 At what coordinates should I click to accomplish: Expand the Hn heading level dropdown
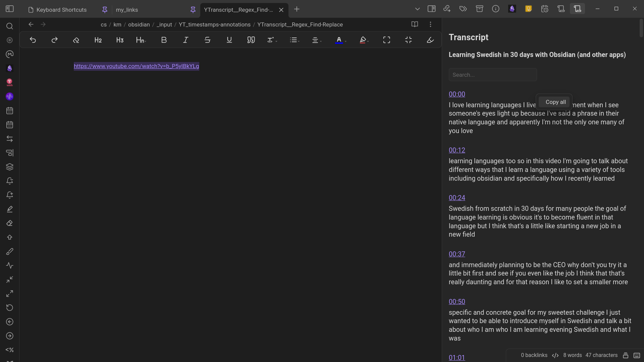tap(141, 40)
